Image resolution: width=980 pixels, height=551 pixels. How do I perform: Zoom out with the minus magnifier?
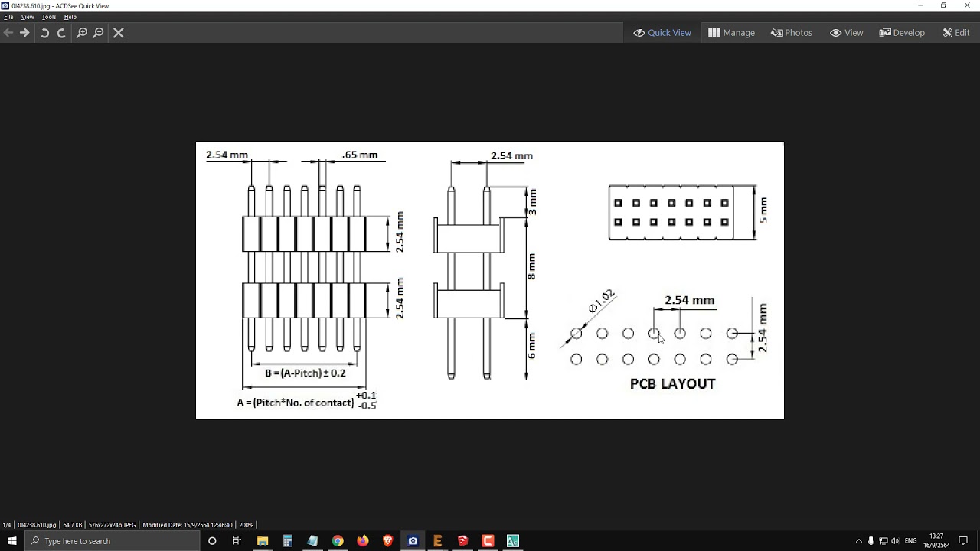click(98, 33)
